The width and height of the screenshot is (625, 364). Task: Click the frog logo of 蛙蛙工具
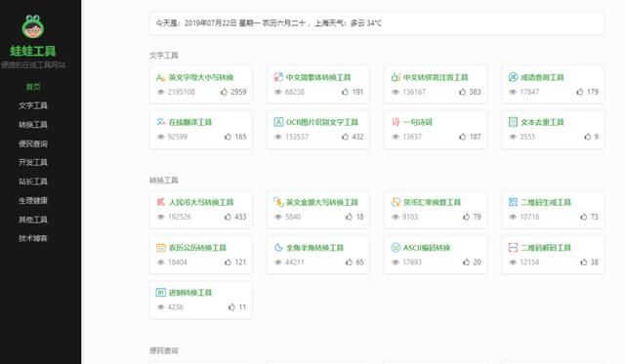click(33, 26)
